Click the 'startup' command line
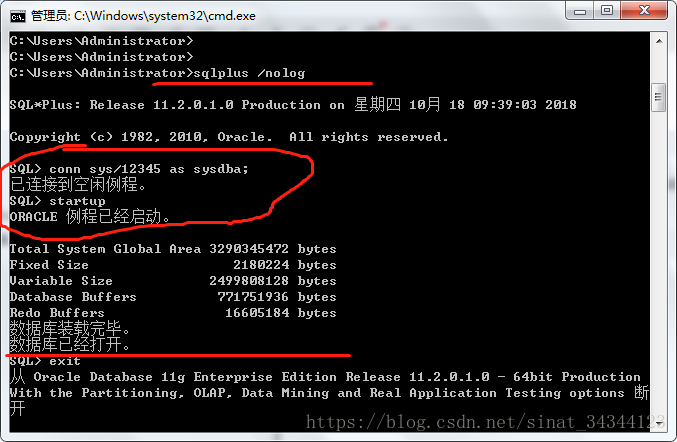The height and width of the screenshot is (442, 677). pyautogui.click(x=57, y=201)
